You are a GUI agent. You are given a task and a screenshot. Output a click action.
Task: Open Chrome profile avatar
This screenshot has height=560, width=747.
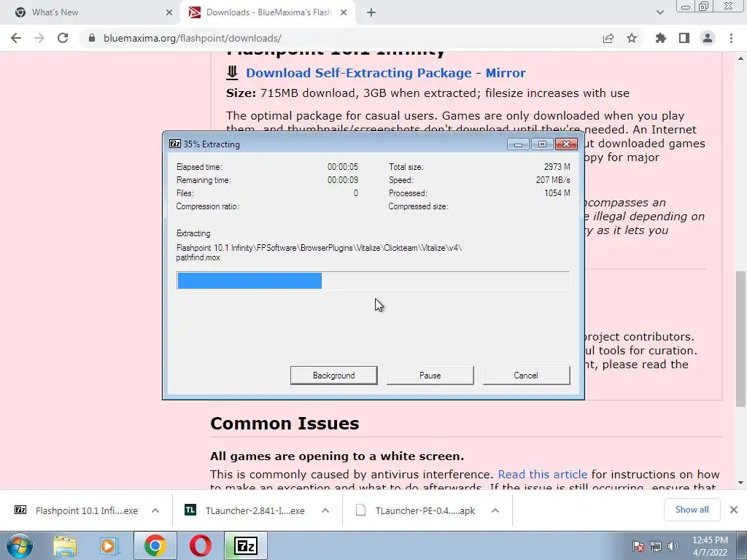(708, 38)
